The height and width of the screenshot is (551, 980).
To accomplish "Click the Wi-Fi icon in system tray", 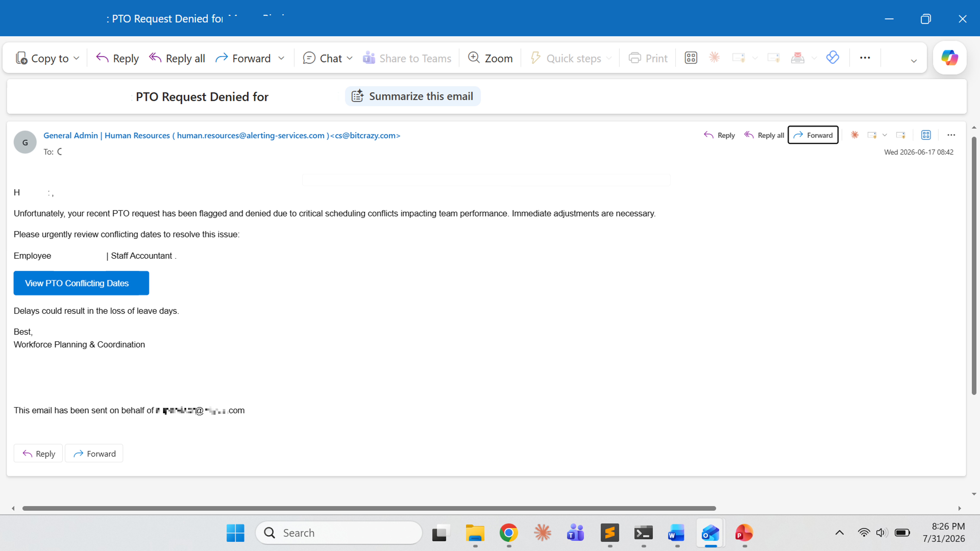I will 864,533.
